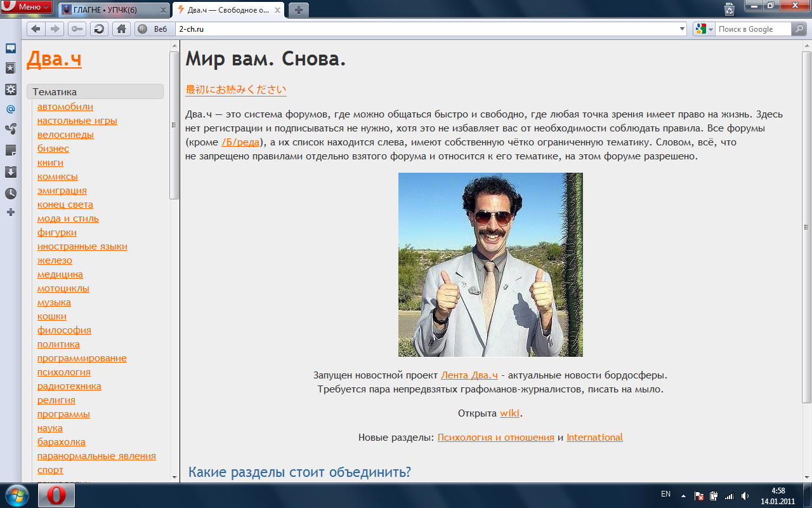This screenshot has width=812, height=508.
Task: Open the International link
Action: [594, 438]
